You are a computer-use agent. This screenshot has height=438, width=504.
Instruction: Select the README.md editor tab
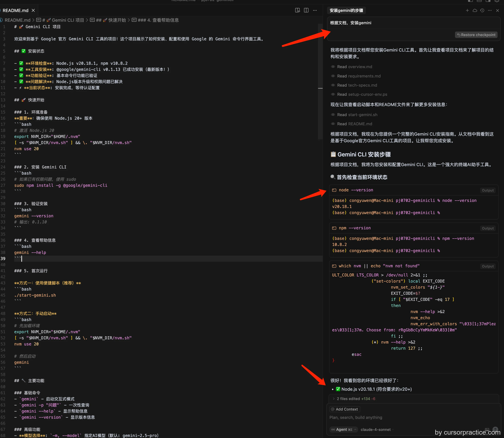click(16, 11)
